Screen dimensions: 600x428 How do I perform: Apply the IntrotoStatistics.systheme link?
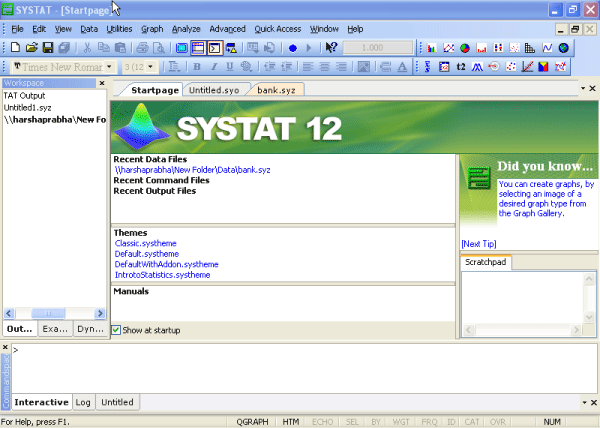(162, 275)
